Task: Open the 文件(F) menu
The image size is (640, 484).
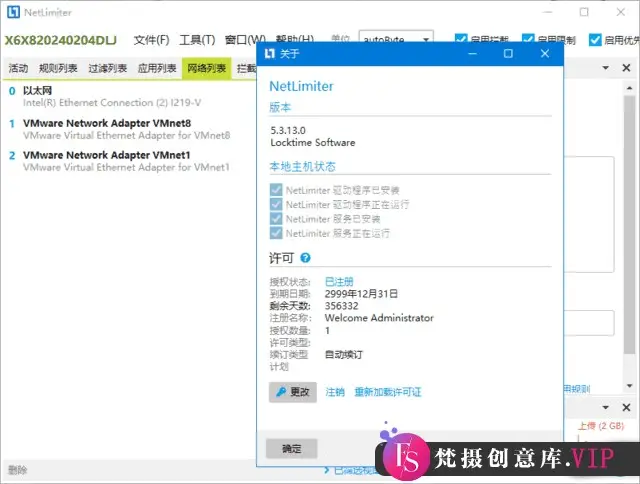Action: (151, 40)
